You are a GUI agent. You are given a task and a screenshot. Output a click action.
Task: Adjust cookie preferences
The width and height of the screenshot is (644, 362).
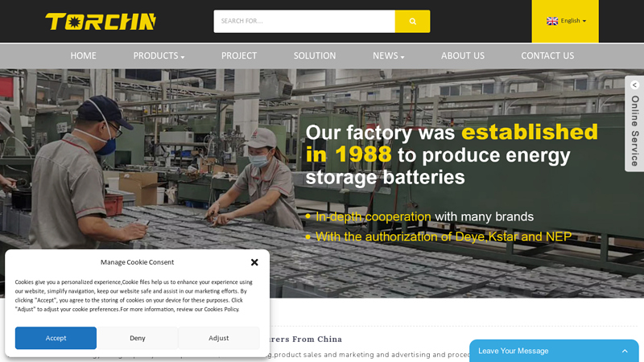[x=218, y=338]
